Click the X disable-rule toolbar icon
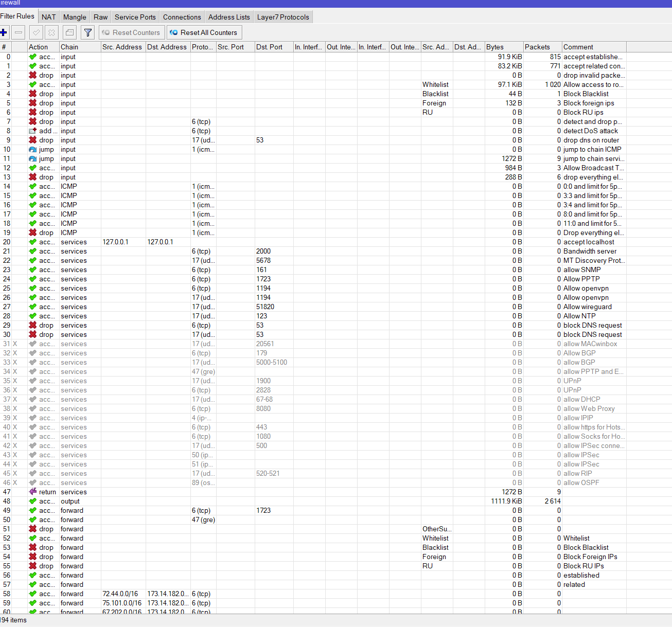The width and height of the screenshot is (672, 627). pos(51,32)
